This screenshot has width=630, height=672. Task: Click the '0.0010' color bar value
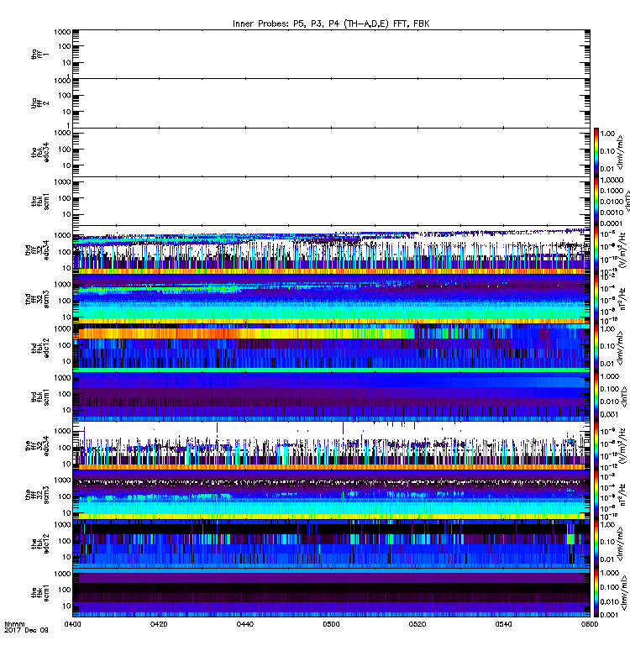612,213
